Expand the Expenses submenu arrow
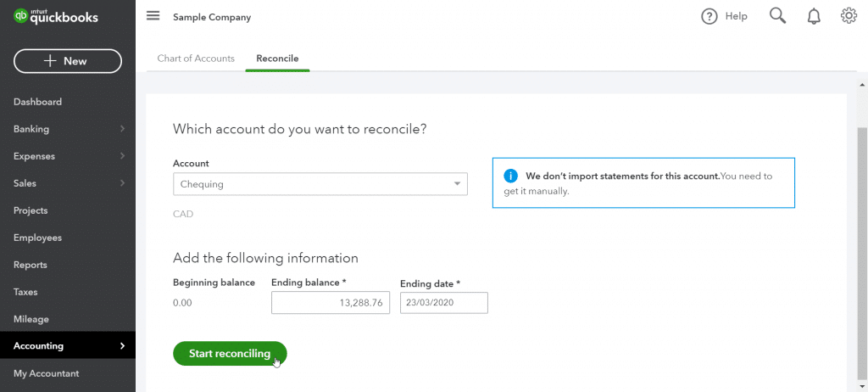The width and height of the screenshot is (868, 392). tap(122, 156)
